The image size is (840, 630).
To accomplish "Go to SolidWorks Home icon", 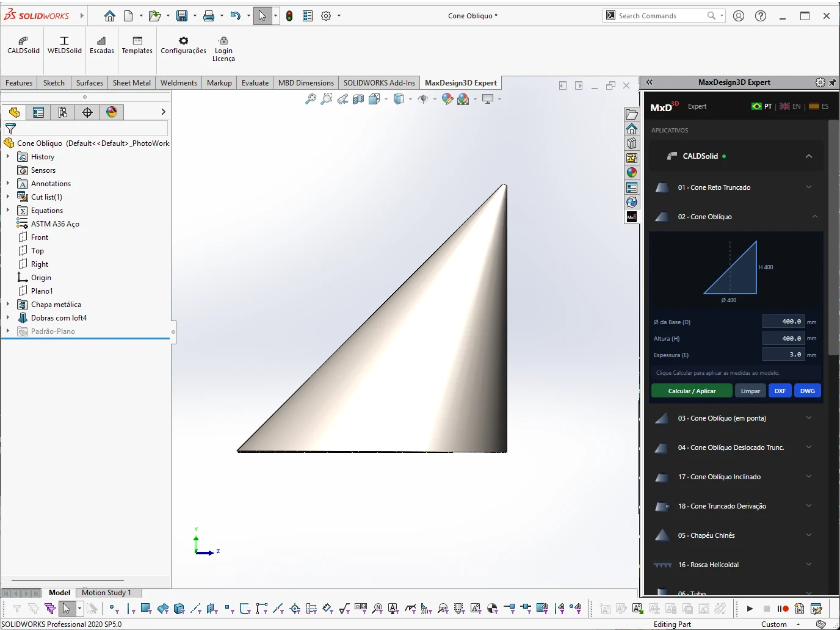I will (109, 16).
